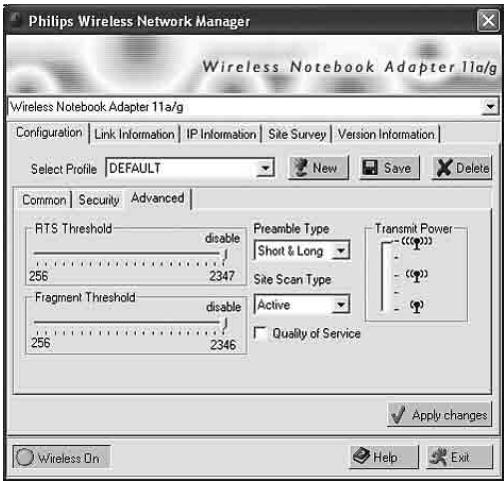Select the medium transmit power antenna icon

coord(416,275)
